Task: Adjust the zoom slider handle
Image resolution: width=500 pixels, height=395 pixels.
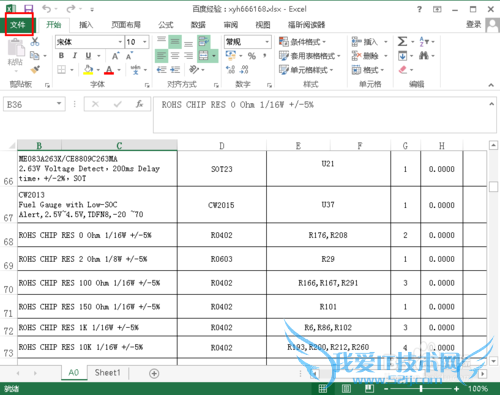Action: click(421, 389)
